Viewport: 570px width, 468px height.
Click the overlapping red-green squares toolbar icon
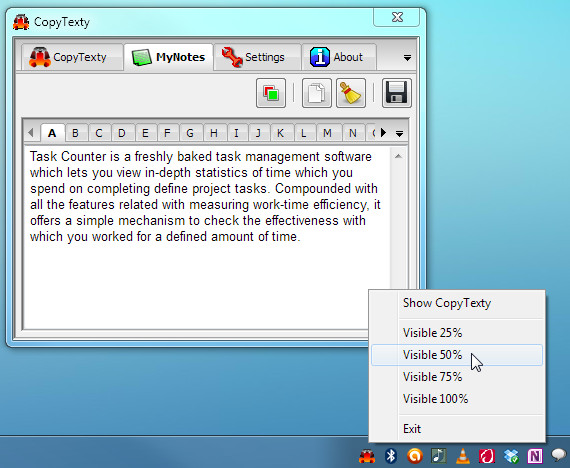271,93
